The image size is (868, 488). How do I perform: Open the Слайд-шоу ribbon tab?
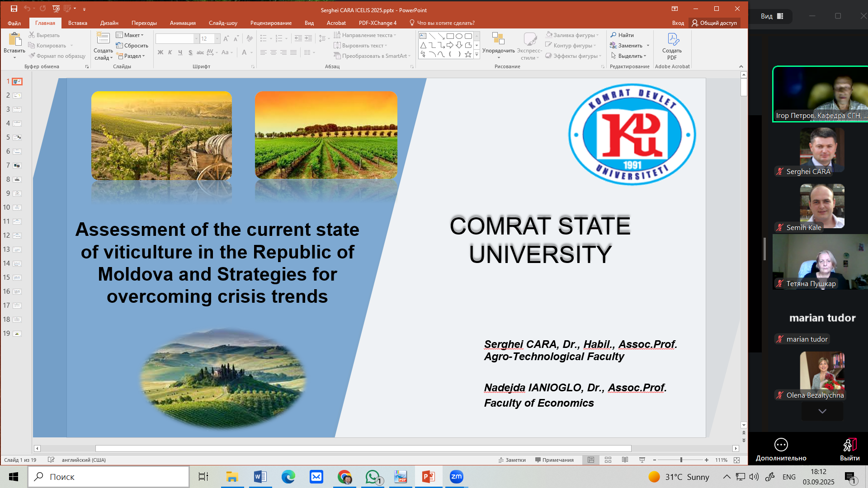223,23
